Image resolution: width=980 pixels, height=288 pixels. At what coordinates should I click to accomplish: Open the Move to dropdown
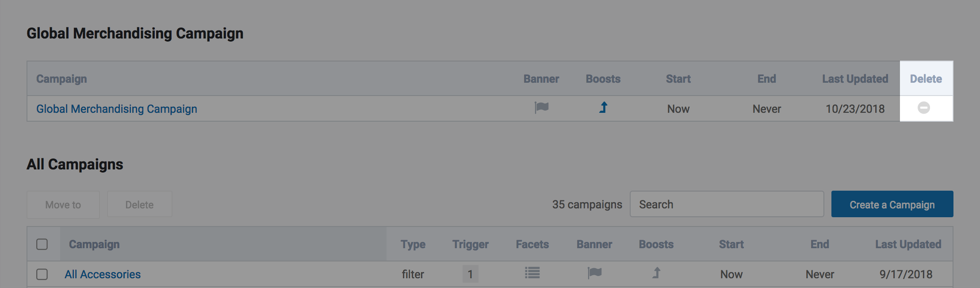tap(63, 204)
